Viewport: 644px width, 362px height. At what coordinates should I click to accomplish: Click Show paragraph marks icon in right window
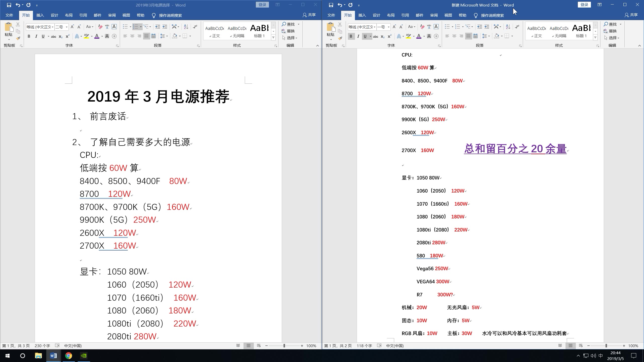(517, 27)
